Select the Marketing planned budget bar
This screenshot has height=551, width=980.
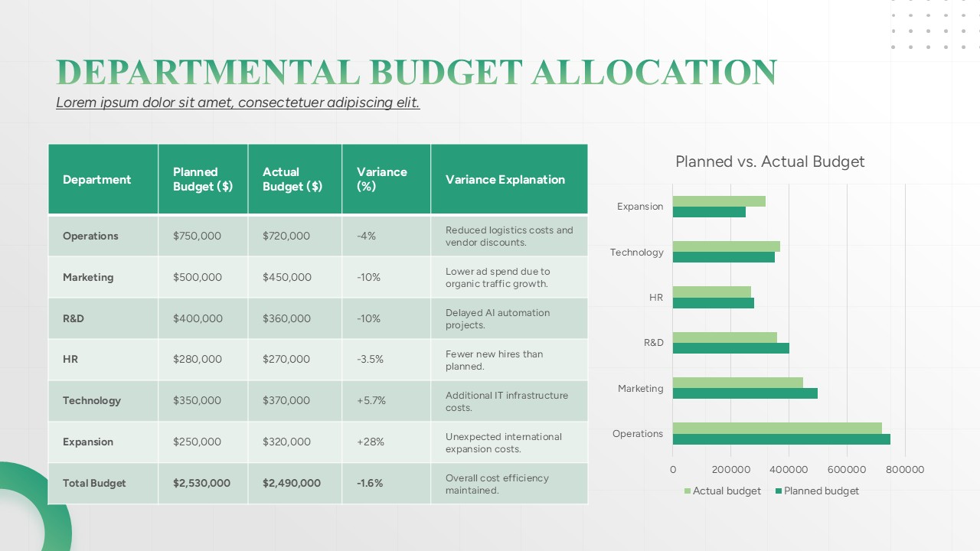[745, 393]
